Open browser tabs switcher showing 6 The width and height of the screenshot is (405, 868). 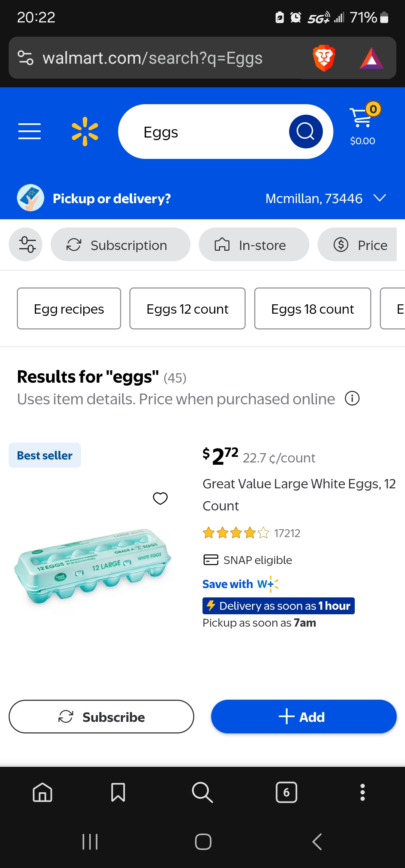click(x=286, y=792)
